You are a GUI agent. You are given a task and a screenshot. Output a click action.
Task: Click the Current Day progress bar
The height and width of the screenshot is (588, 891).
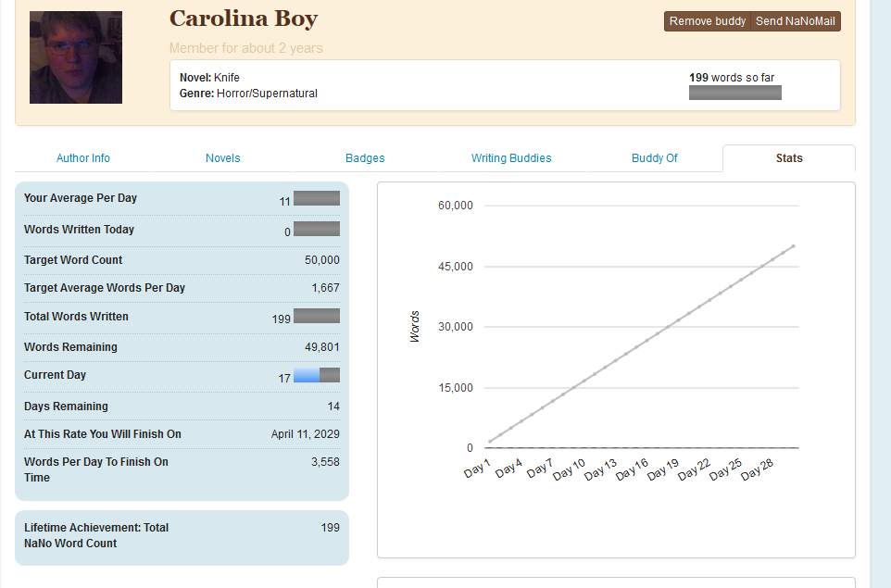click(317, 375)
